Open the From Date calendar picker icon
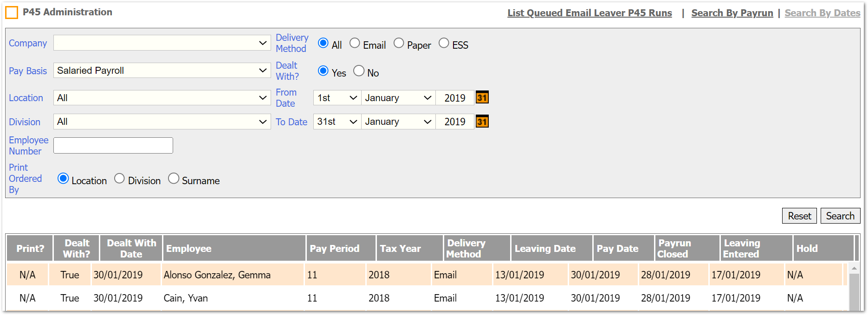Screen dimensions: 868x315 482,98
